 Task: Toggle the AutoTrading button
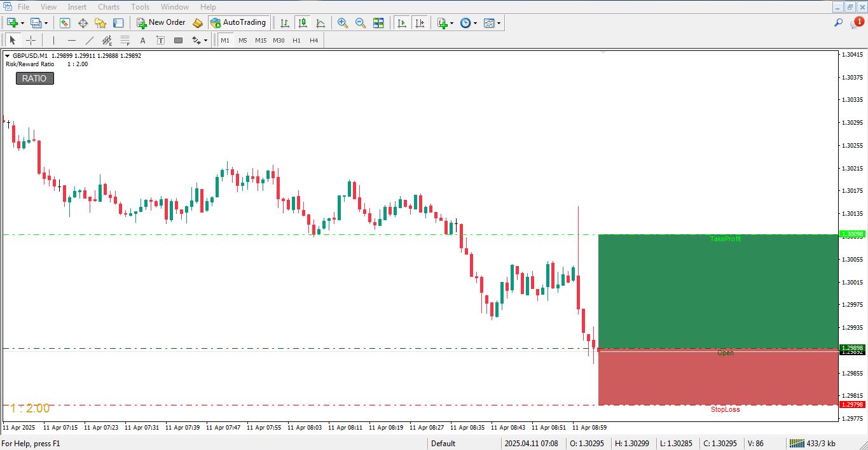238,23
